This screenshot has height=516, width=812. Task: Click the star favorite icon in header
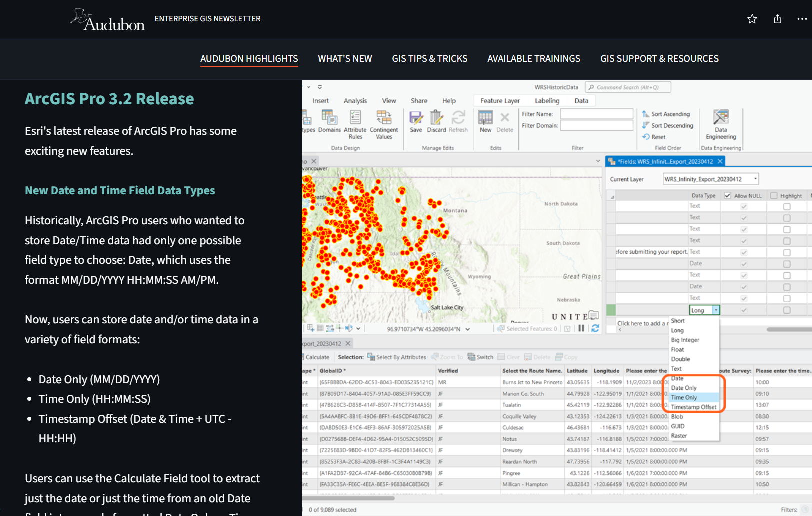[752, 19]
